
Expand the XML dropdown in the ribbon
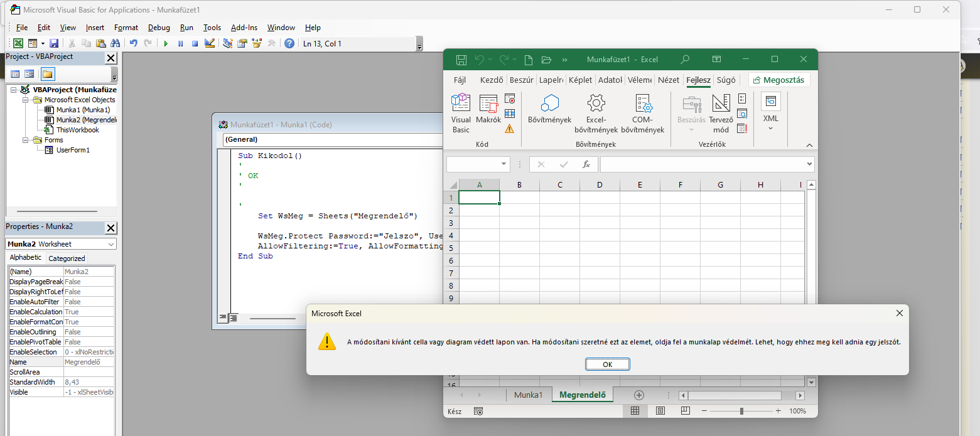point(770,129)
